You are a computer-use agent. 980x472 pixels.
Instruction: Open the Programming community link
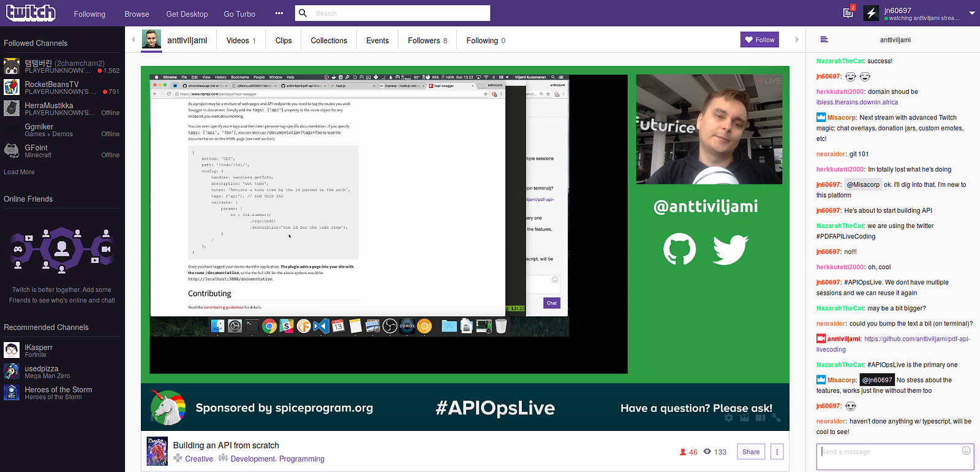(302, 459)
